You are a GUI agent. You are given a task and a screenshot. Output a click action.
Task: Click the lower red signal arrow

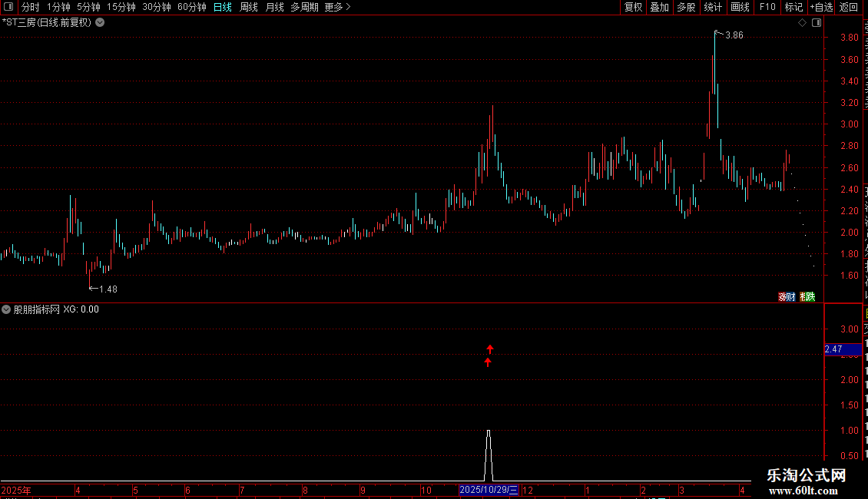488,362
